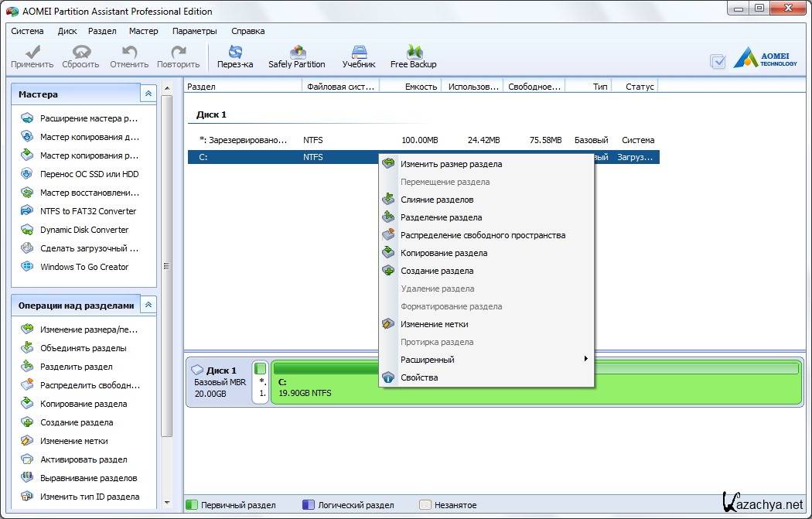Select Свойства in the context menu
The height and width of the screenshot is (519, 812).
click(x=418, y=377)
